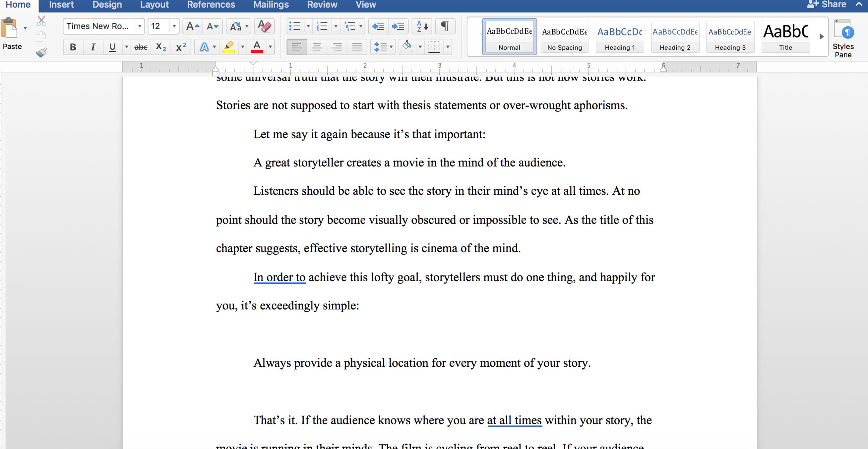Click the Paste clipboard icon
This screenshot has height=449, width=868.
[9, 28]
